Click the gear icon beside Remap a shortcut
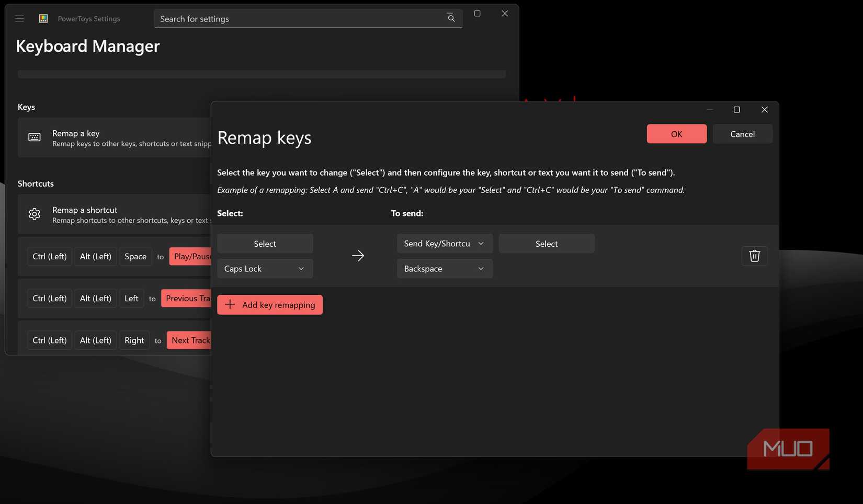863x504 pixels. (x=34, y=214)
